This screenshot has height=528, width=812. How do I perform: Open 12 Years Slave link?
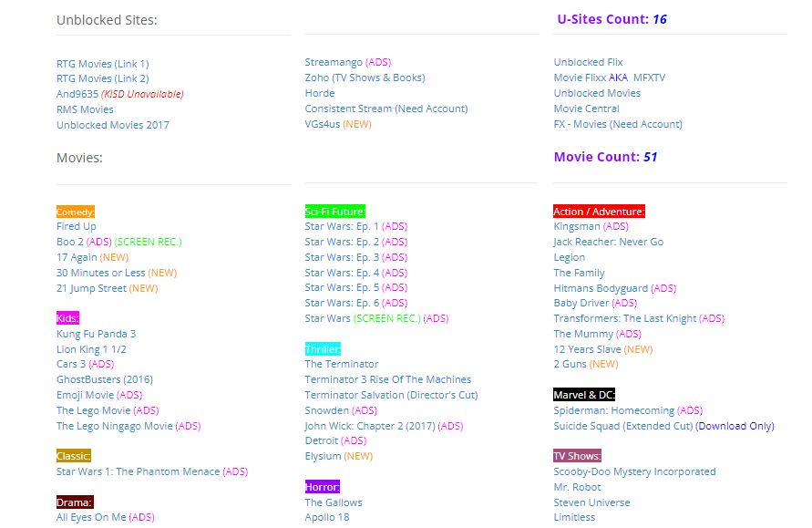point(587,350)
